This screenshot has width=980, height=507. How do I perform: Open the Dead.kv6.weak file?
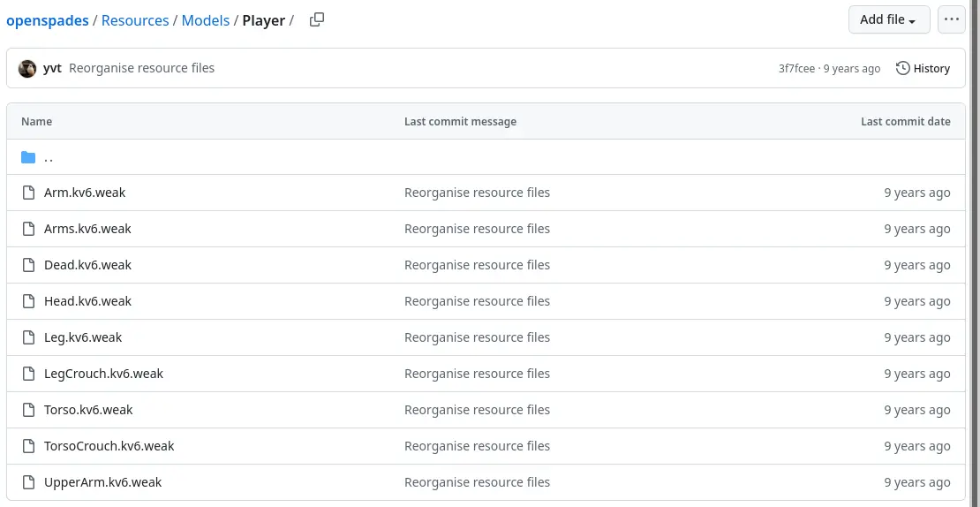click(87, 265)
